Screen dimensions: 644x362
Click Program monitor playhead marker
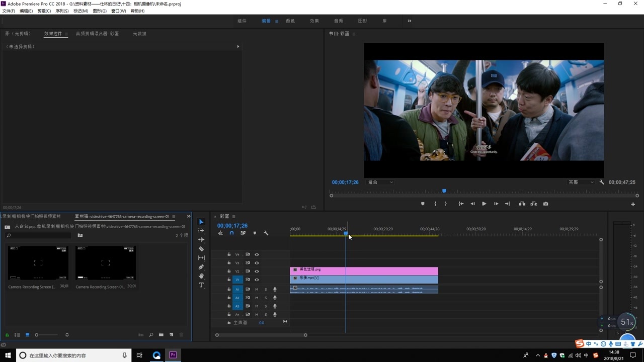[444, 191]
